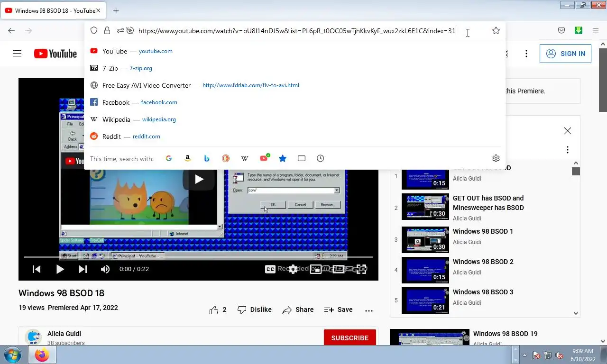Search in bookmarks star icon

click(283, 158)
